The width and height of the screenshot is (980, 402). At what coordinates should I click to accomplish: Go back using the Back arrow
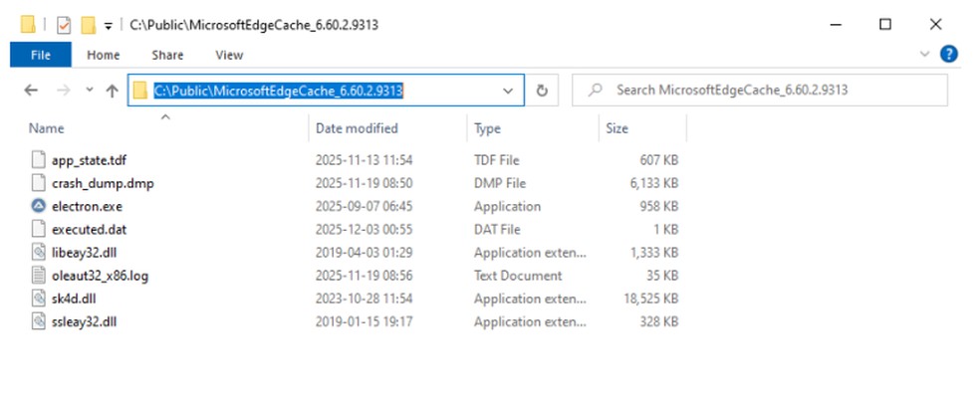click(31, 91)
